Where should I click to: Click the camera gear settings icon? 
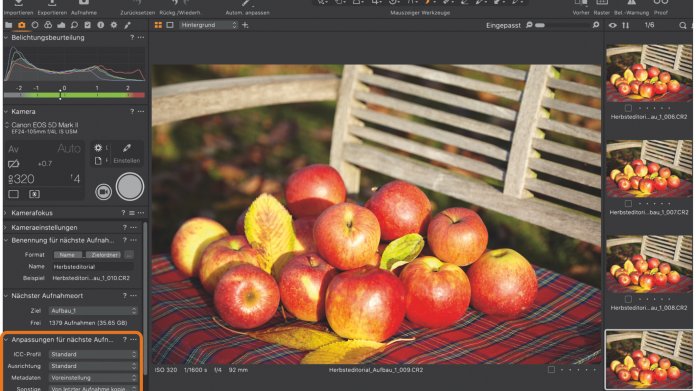click(x=98, y=148)
